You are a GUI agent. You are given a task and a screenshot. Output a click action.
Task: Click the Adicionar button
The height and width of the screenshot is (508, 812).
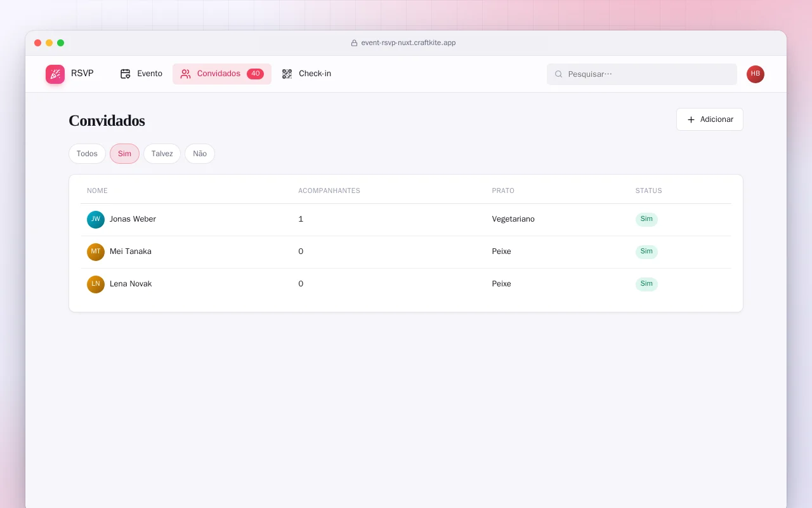(x=710, y=119)
